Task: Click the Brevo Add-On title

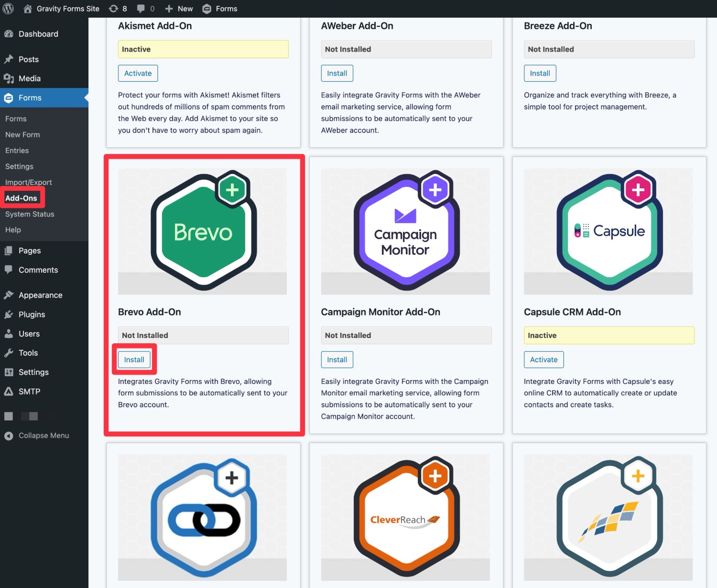Action: [x=150, y=312]
